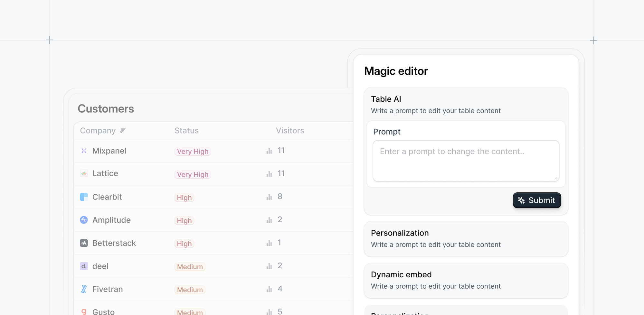644x315 pixels.
Task: Sort by the Company column header
Action: 98,130
